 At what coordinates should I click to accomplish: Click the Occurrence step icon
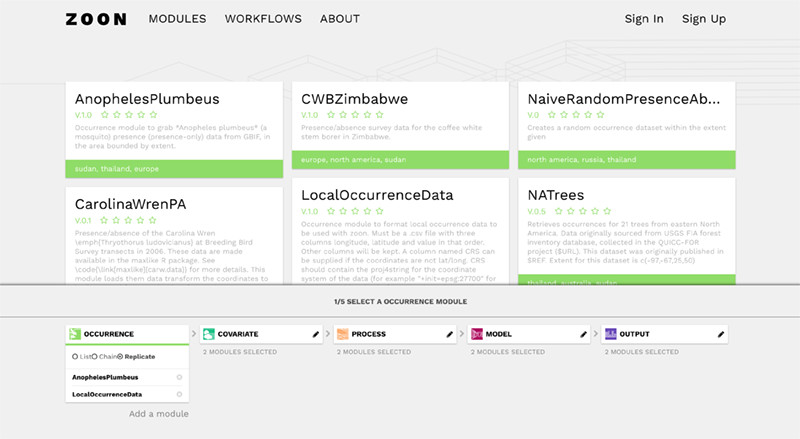[x=74, y=334]
